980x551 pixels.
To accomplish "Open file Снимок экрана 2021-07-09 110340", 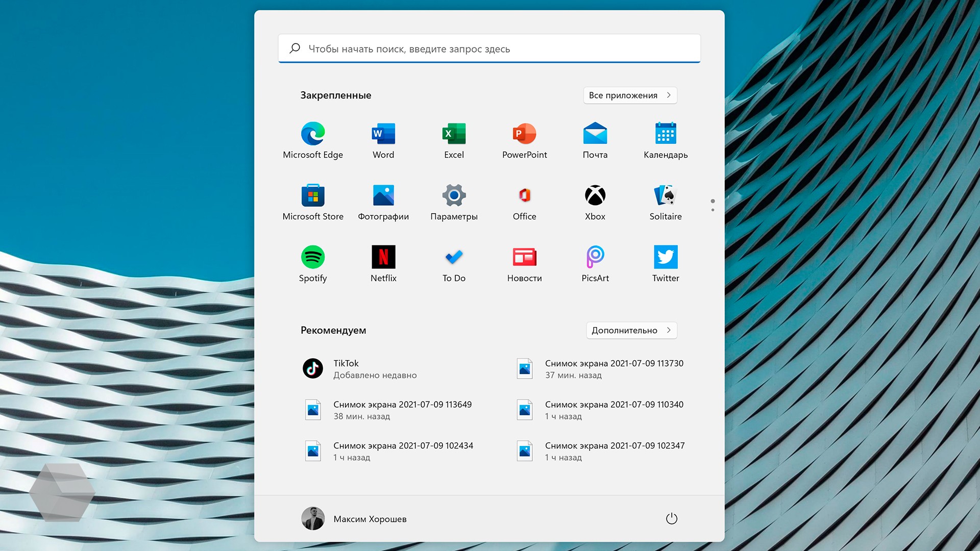I will (600, 410).
